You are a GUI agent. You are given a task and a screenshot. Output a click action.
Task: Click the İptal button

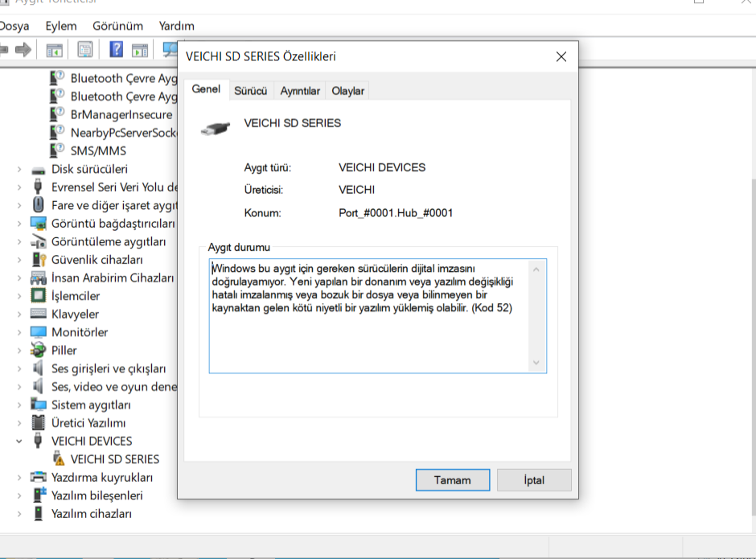click(x=534, y=480)
